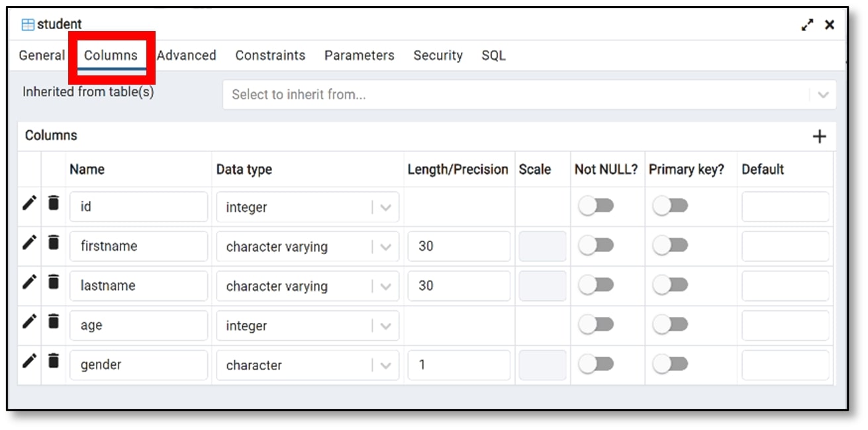Delete the age column using its trash icon

pos(54,322)
